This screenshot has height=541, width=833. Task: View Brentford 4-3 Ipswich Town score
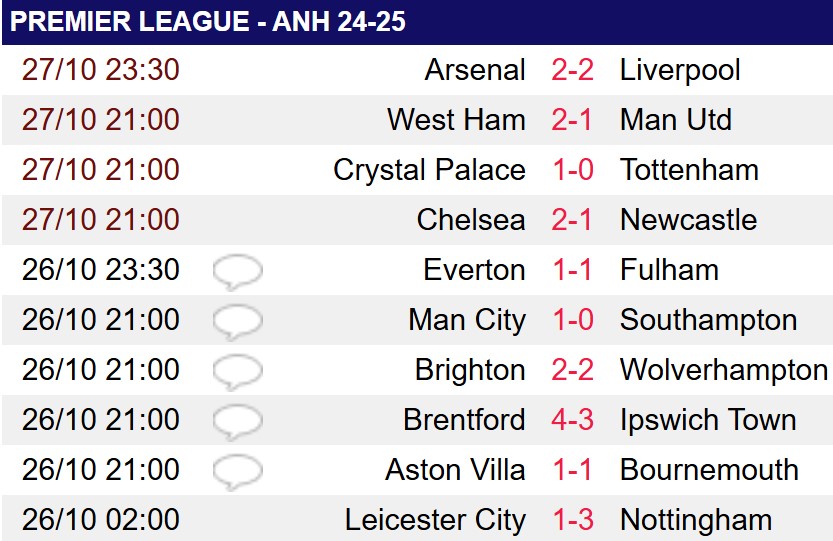[x=572, y=419]
